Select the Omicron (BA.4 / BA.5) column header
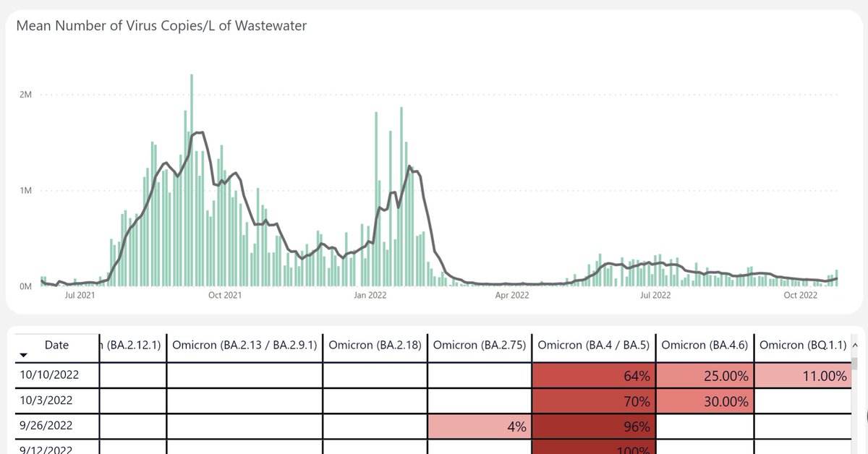Image resolution: width=868 pixels, height=454 pixels. 593,346
